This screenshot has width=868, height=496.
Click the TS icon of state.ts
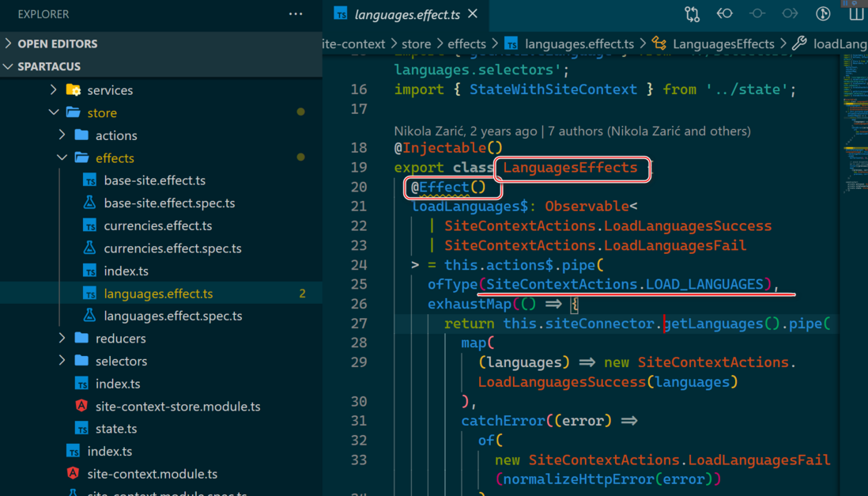pyautogui.click(x=81, y=429)
